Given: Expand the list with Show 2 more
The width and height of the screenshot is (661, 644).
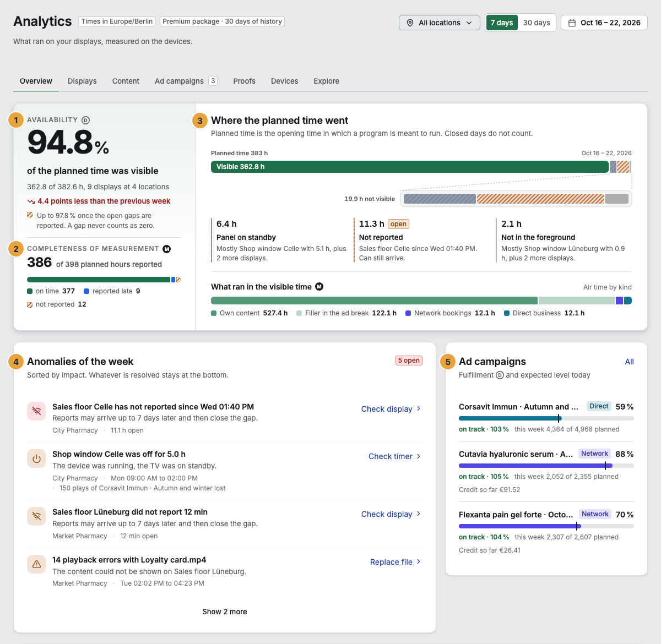Looking at the screenshot, I should [x=225, y=612].
